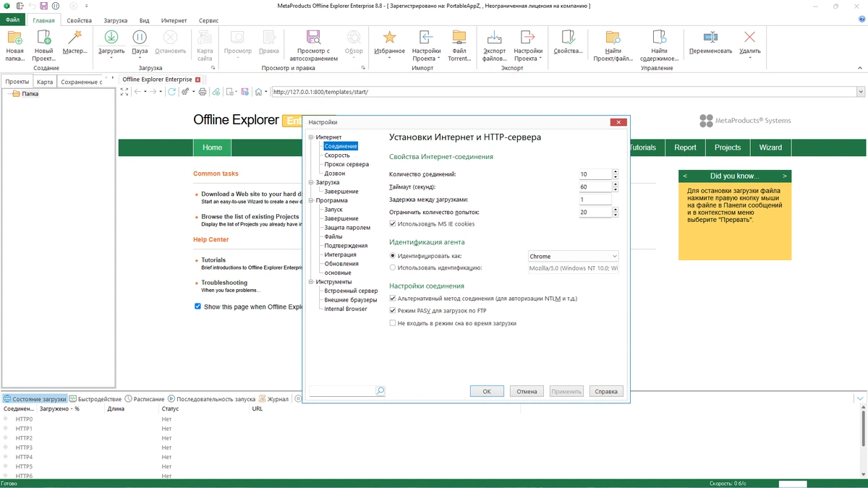Open the Report link on start page
The height and width of the screenshot is (488, 868).
[685, 147]
